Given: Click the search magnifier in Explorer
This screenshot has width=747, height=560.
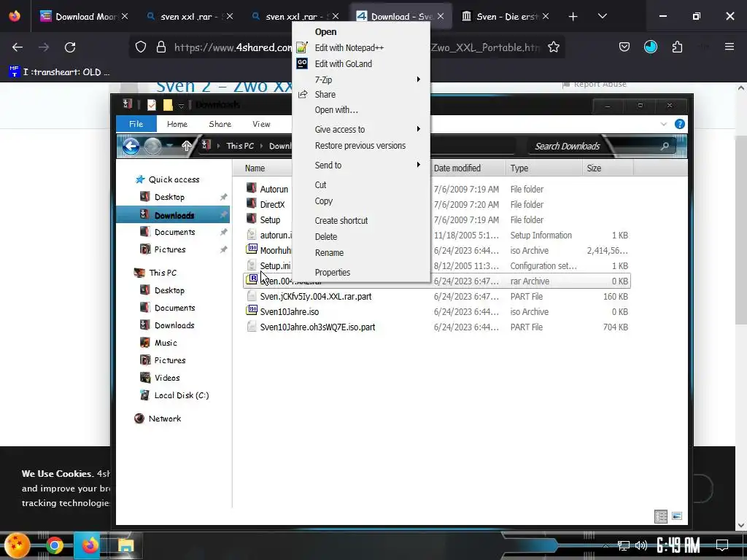Looking at the screenshot, I should tap(665, 146).
